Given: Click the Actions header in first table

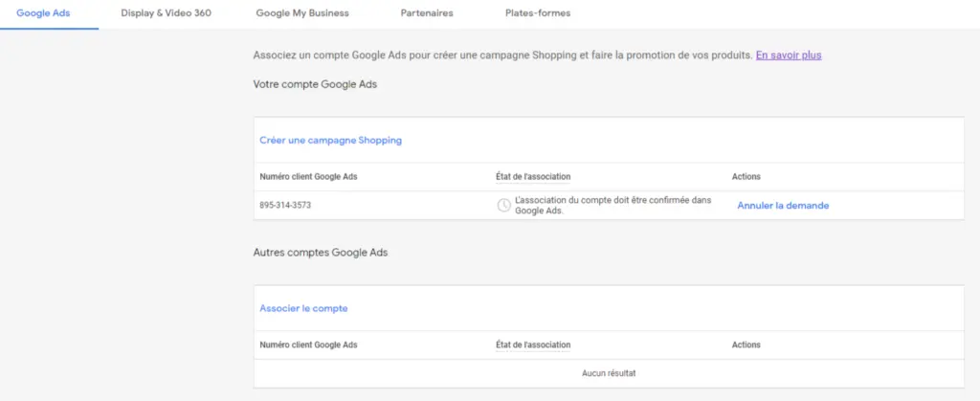Looking at the screenshot, I should 746,177.
